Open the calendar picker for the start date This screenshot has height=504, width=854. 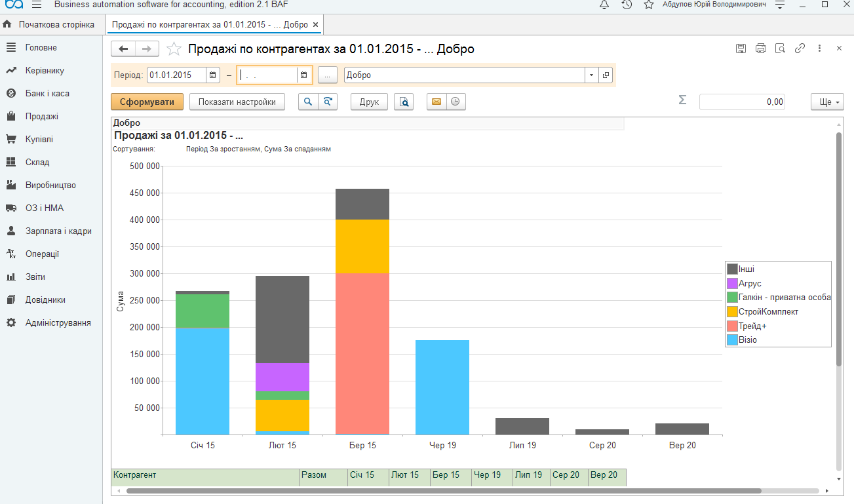pyautogui.click(x=213, y=75)
